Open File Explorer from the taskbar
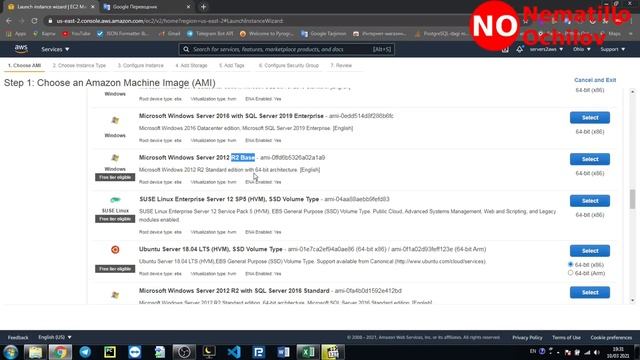 pyautogui.click(x=35, y=352)
